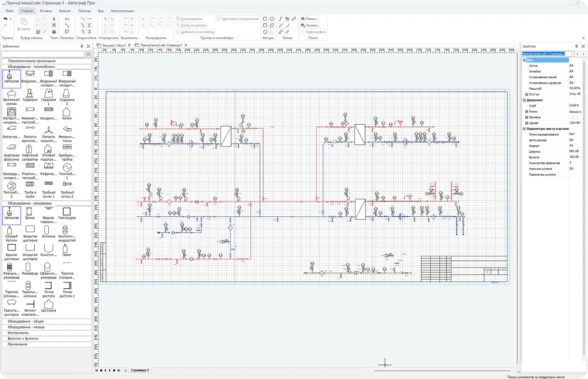Image resolution: width=588 pixels, height=379 pixels.
Task: Open the page selector dropdown in Свойства
Action: [x=572, y=54]
